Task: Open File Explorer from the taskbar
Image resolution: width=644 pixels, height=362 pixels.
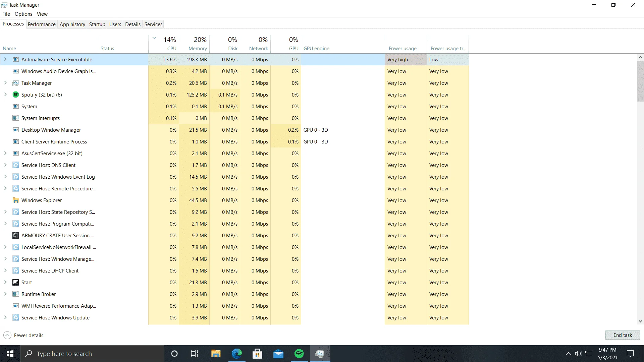Action: pyautogui.click(x=216, y=354)
